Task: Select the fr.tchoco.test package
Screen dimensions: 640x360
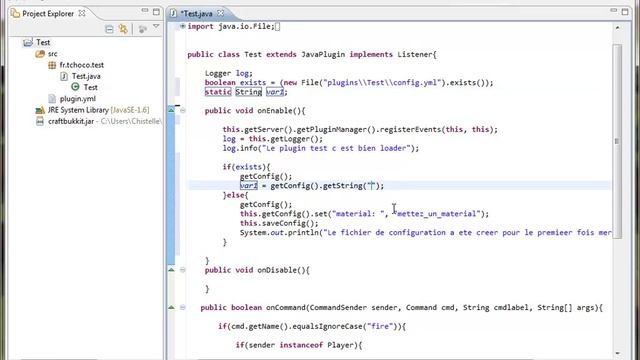Action: coord(82,65)
